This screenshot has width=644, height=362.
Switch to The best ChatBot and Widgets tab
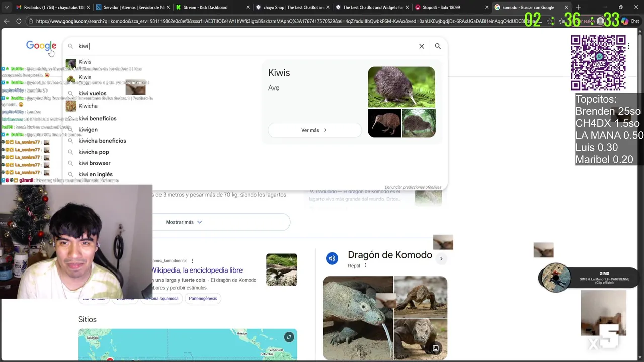click(x=373, y=7)
